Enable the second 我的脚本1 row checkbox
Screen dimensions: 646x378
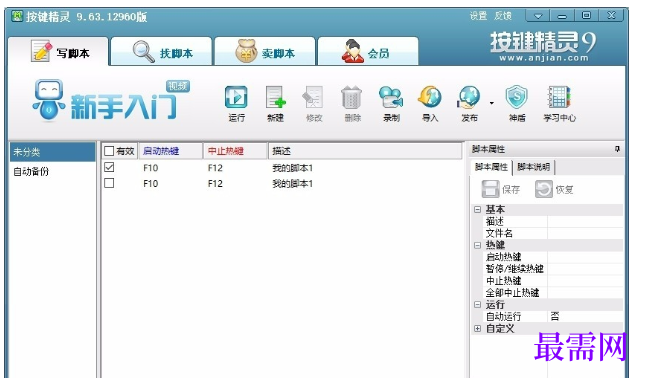coord(109,183)
